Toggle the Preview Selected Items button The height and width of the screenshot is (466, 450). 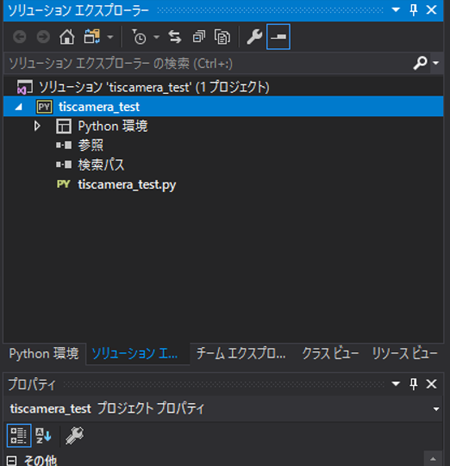pos(278,37)
